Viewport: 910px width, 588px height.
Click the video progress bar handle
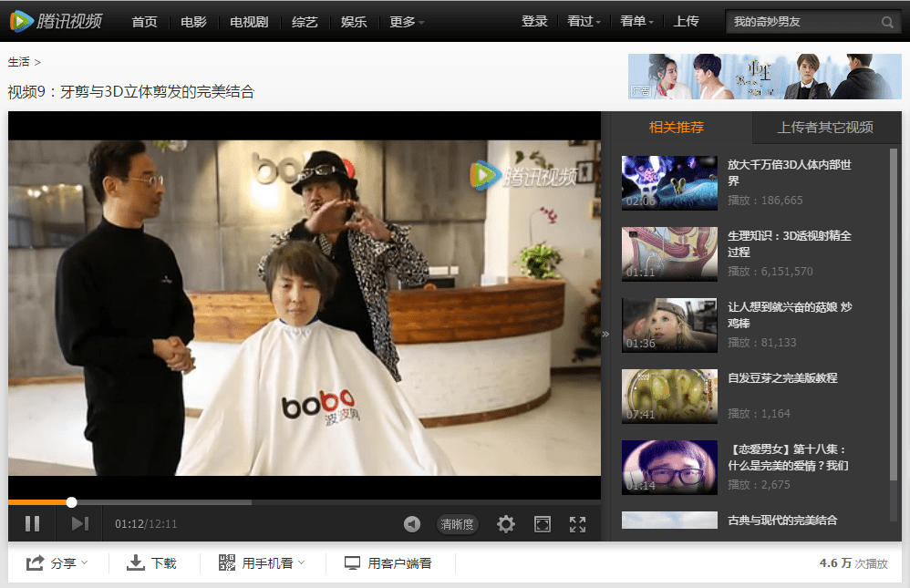(71, 502)
